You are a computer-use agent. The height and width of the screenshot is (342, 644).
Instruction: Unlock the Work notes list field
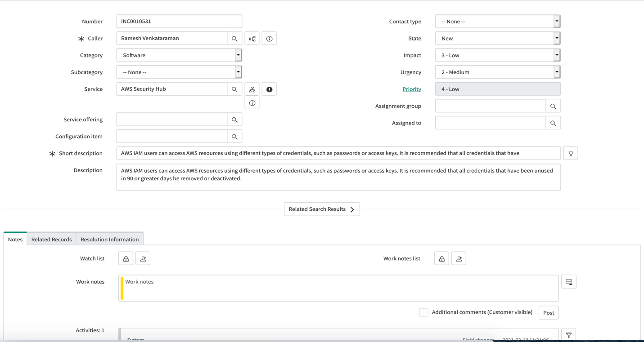coord(441,258)
